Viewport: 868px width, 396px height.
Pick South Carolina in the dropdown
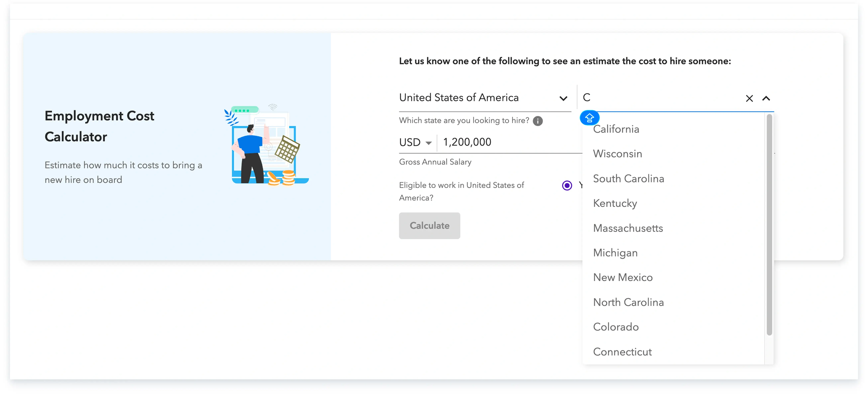pos(628,179)
